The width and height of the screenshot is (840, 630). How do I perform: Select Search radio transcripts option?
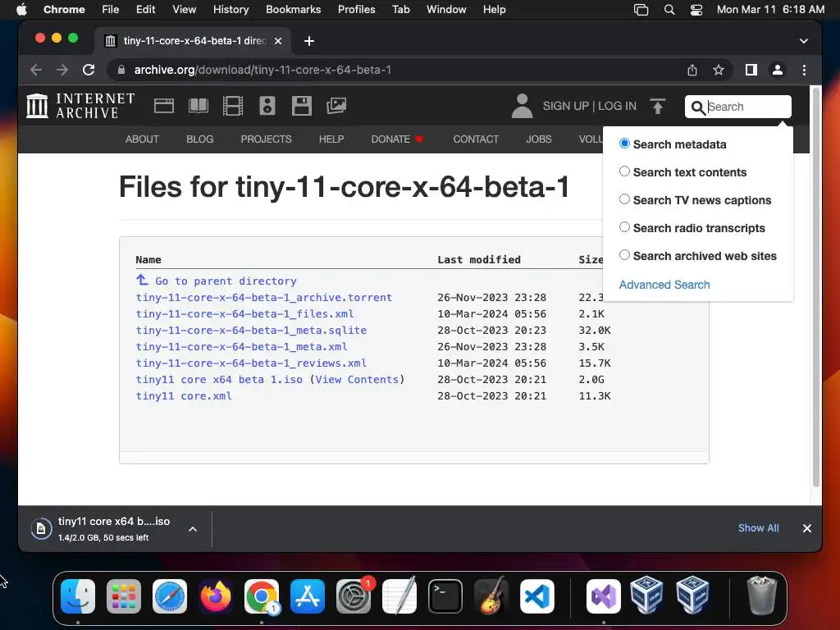point(624,227)
